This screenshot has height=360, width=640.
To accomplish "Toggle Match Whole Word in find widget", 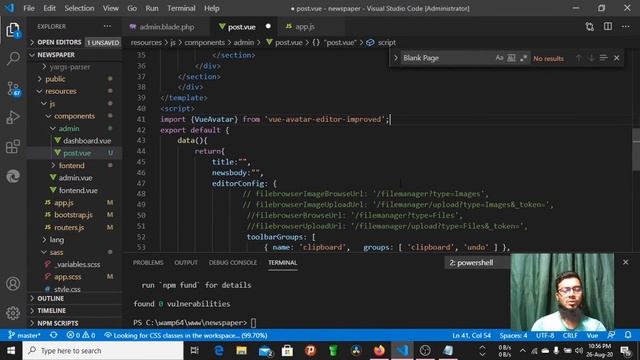I will (511, 58).
